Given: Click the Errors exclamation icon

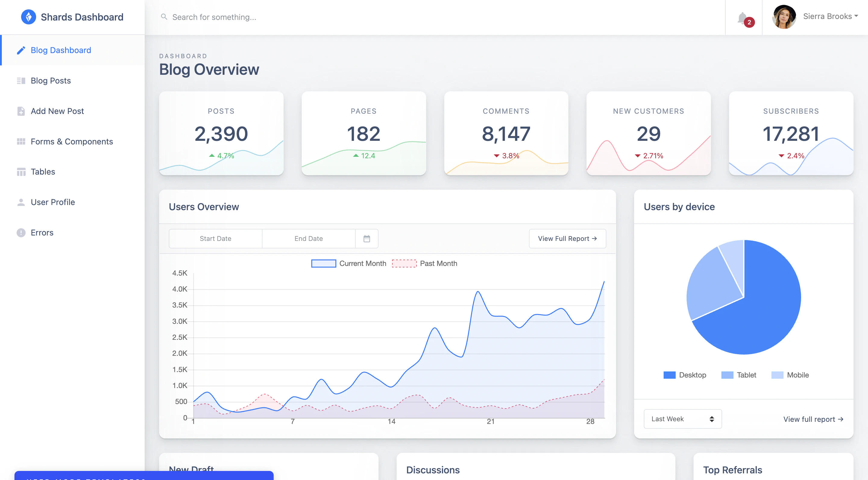Looking at the screenshot, I should (21, 232).
